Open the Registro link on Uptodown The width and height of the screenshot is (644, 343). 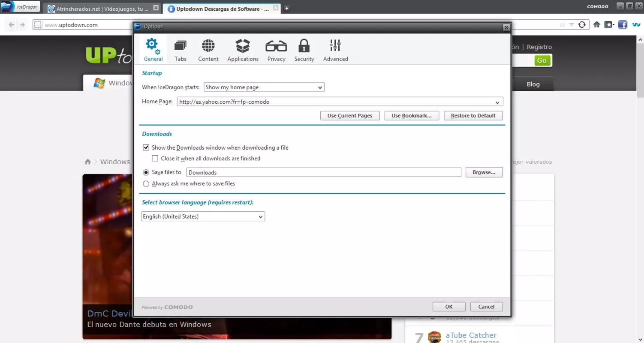click(539, 47)
